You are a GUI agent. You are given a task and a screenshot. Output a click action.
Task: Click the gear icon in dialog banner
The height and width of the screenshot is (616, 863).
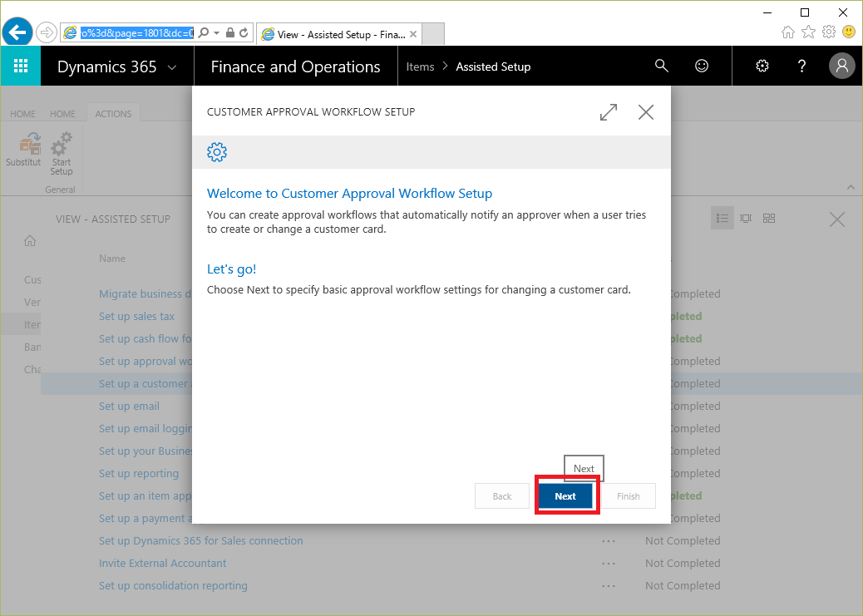(217, 152)
